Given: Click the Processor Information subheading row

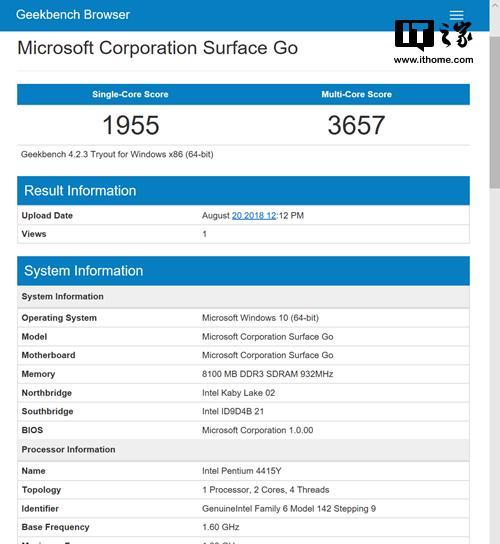Looking at the screenshot, I should point(243,449).
